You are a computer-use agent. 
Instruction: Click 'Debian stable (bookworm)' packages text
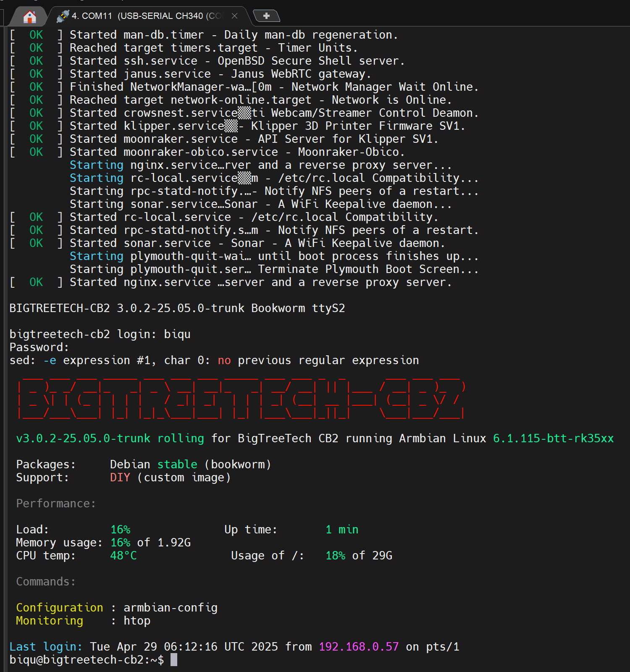(191, 465)
